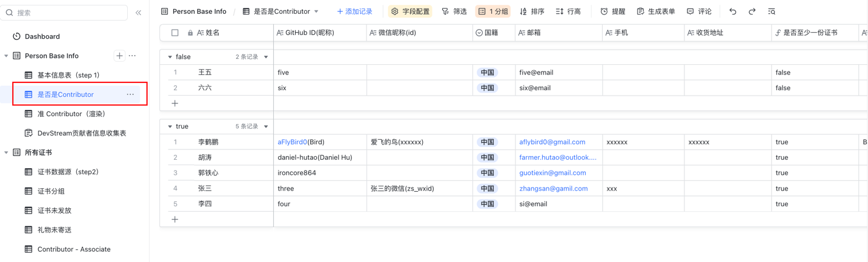Image resolution: width=868 pixels, height=262 pixels.
Task: Click the 添加记录 button
Action: [x=354, y=11]
